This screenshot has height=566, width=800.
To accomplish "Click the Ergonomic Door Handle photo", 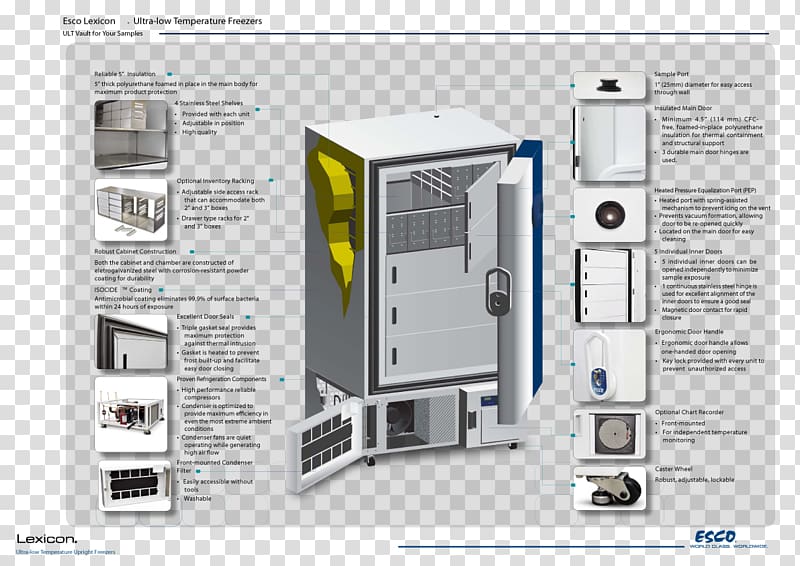I will coord(609,365).
